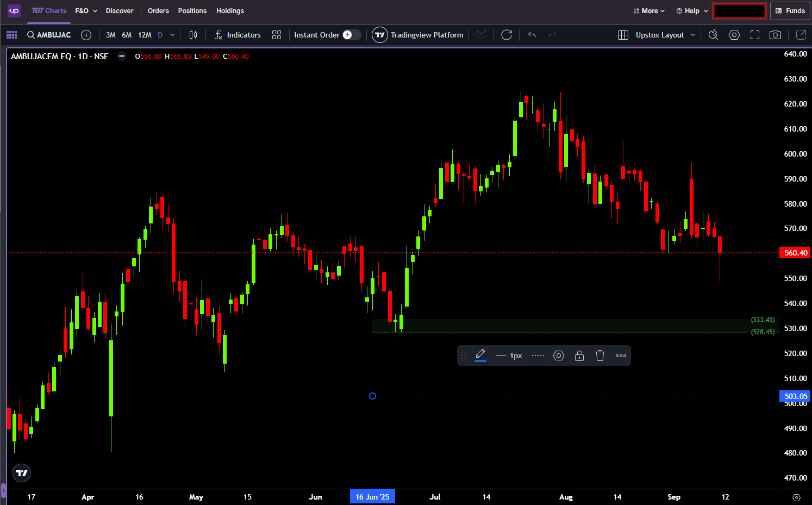Viewport: 812px width, 505px height.
Task: Click the (528.45) green zone label
Action: [x=763, y=332]
